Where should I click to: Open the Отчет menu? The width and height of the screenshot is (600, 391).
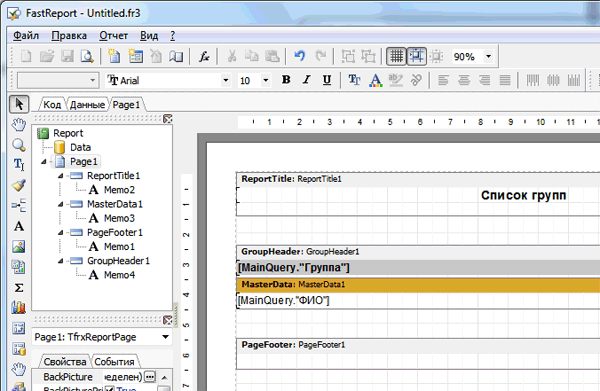(x=113, y=36)
